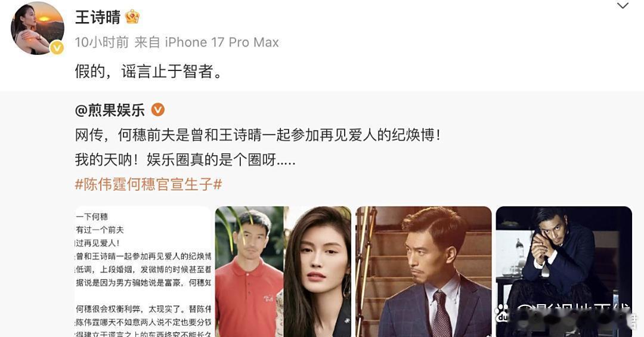The image size is (644, 337).
Task: Open 王诗晴's profile avatar photo
Action: [38, 29]
